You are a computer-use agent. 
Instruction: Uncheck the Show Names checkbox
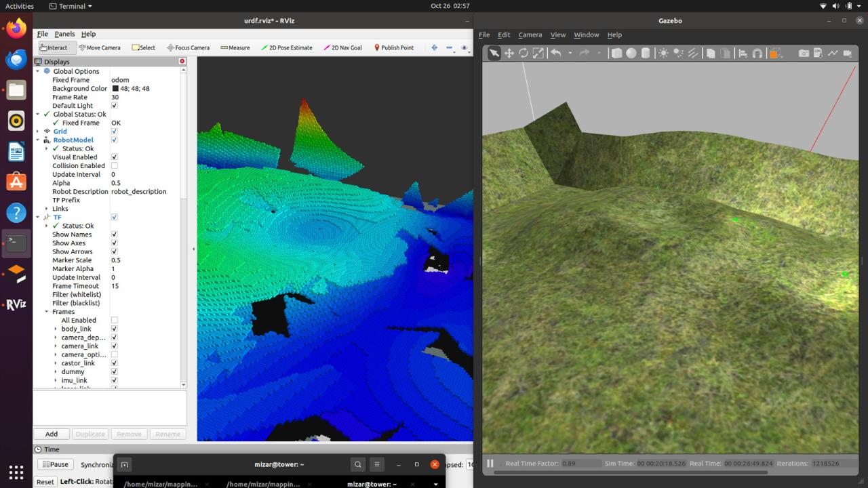click(114, 235)
